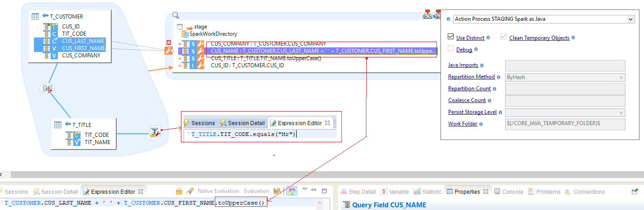Expand the Persist Storage Level dropdown
Image resolution: width=644 pixels, height=210 pixels.
point(564,112)
